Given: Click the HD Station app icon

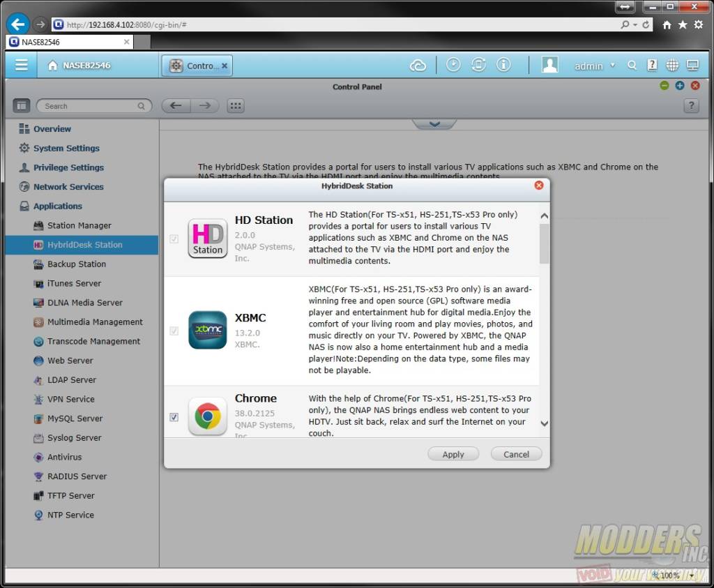Looking at the screenshot, I should (x=208, y=239).
